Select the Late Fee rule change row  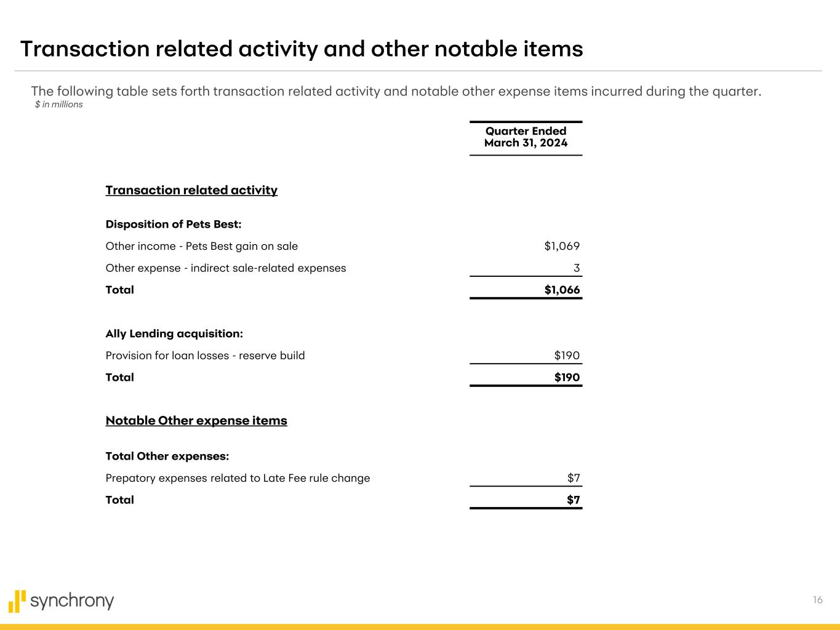[238, 478]
